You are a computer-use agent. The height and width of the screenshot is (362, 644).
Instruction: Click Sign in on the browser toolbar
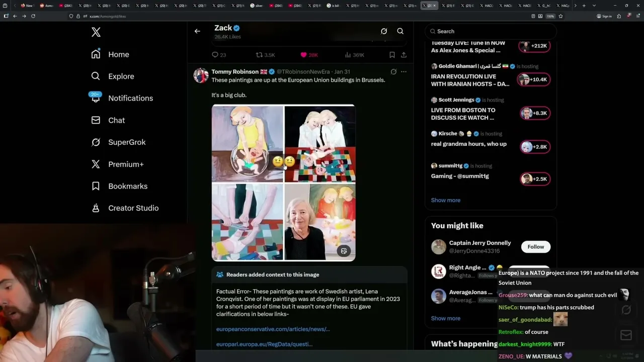(604, 16)
